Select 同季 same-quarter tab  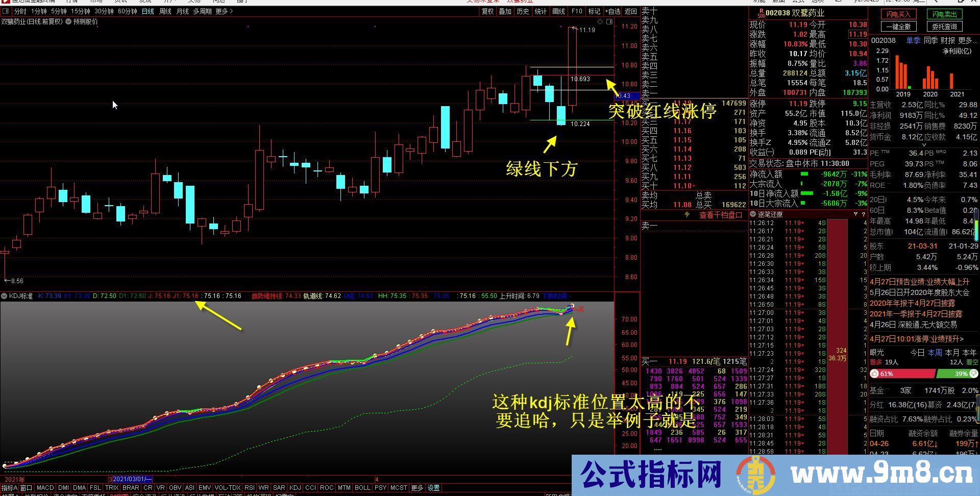coord(930,40)
